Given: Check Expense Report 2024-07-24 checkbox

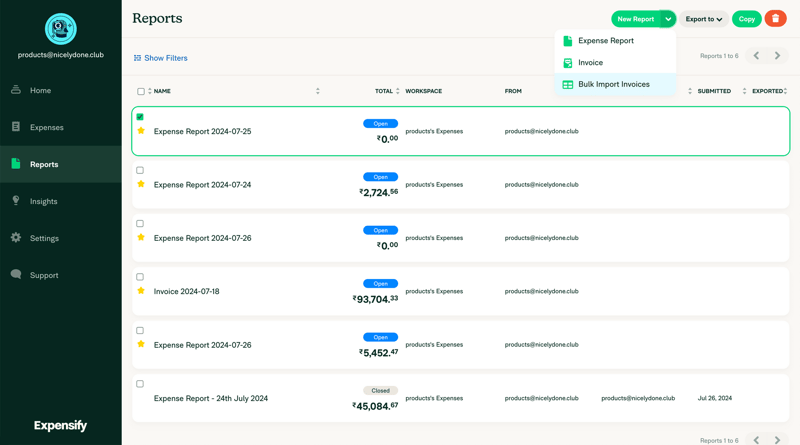Looking at the screenshot, I should coord(140,170).
